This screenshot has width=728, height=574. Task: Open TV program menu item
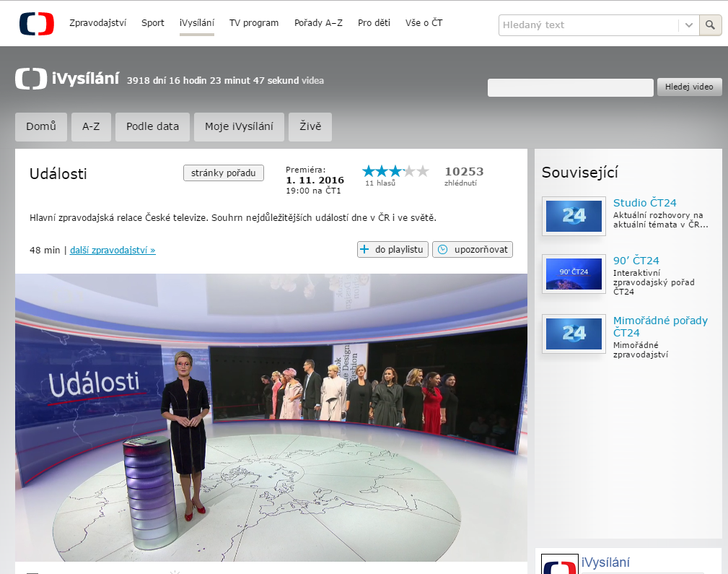pyautogui.click(x=254, y=23)
